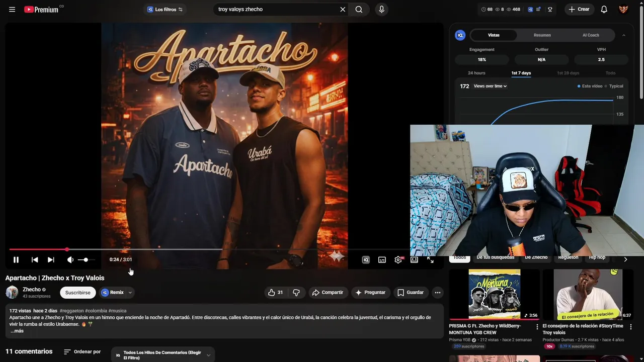Viewport: 644px width, 362px height.
Task: Toggle Este video chart legend
Action: pyautogui.click(x=590, y=86)
